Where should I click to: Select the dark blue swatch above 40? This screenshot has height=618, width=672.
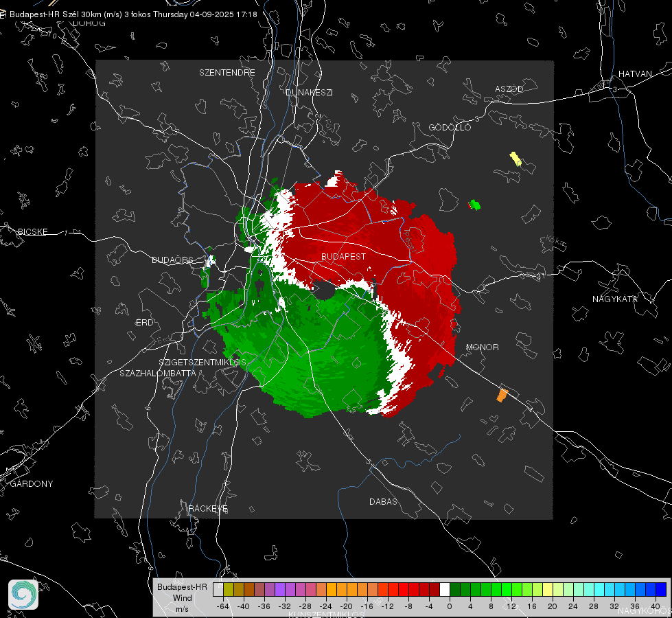pyautogui.click(x=661, y=589)
